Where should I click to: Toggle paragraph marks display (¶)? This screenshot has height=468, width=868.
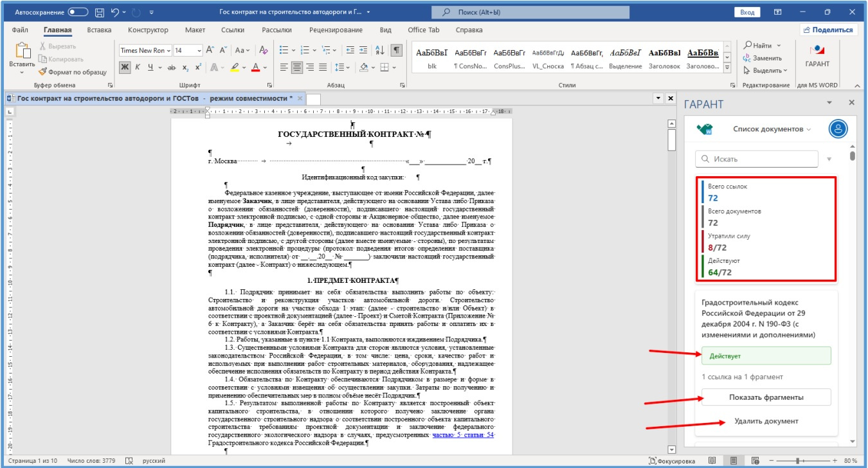pyautogui.click(x=397, y=50)
